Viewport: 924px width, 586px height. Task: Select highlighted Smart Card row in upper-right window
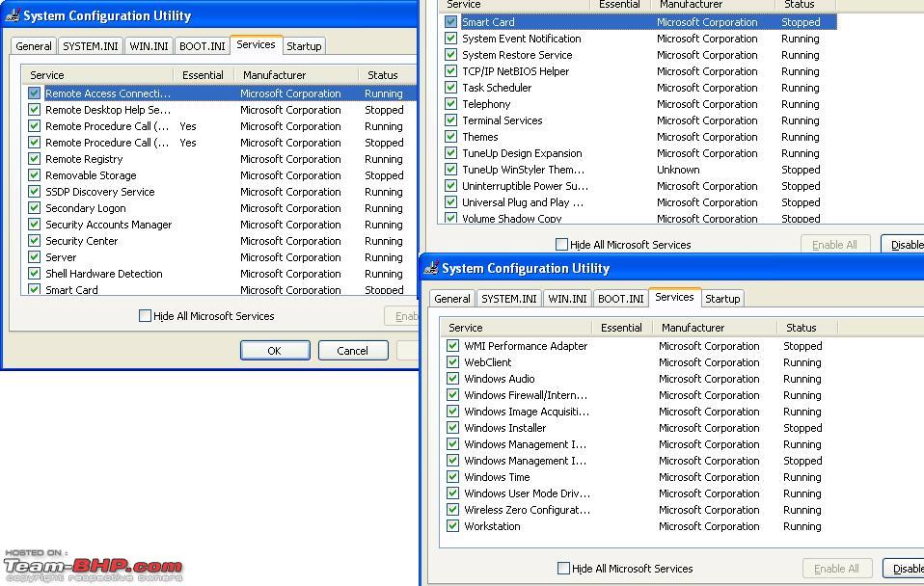(x=639, y=22)
